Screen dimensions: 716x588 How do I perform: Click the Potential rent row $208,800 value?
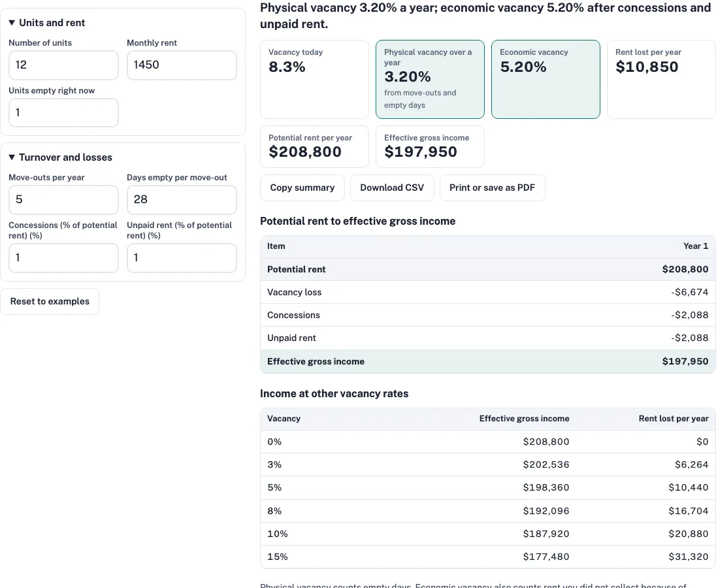(x=685, y=269)
